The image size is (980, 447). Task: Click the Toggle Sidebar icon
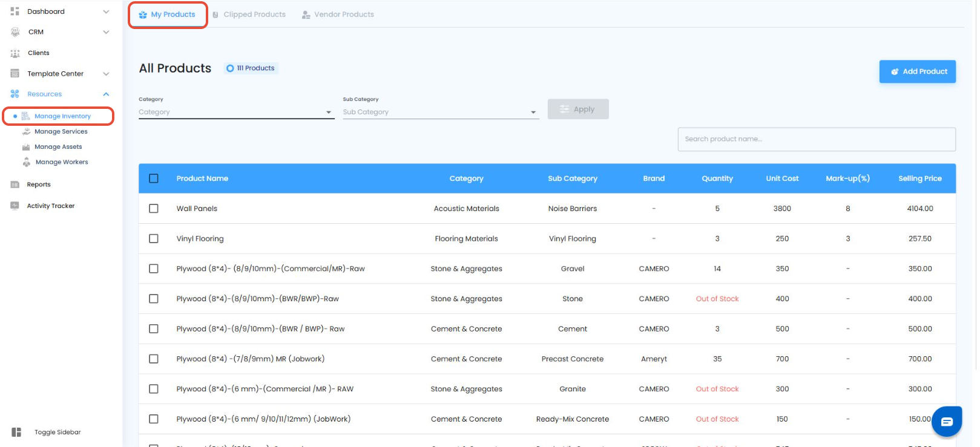(x=16, y=432)
